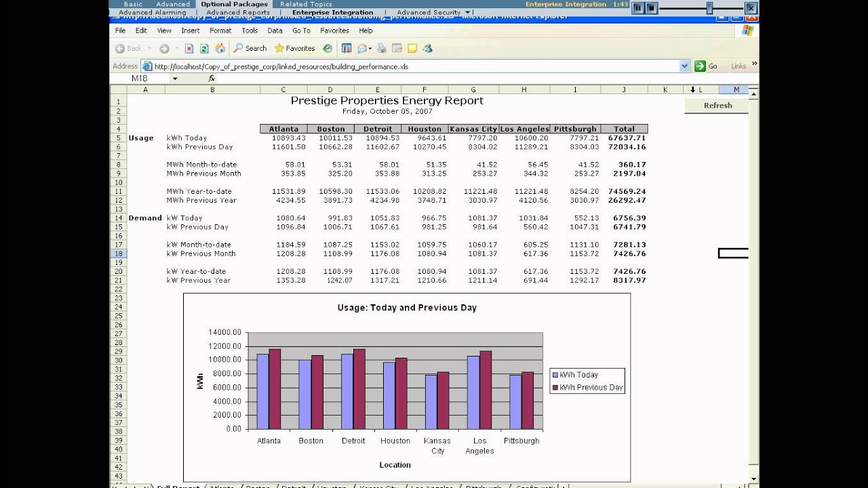868x488 pixels.
Task: Select row header 18
Action: click(118, 253)
